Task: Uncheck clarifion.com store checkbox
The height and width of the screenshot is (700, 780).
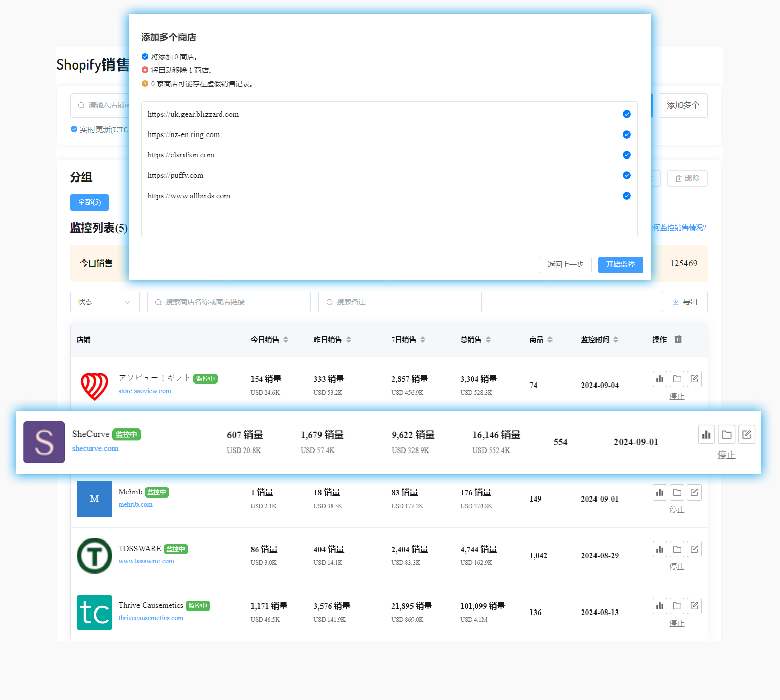Action: click(x=627, y=155)
